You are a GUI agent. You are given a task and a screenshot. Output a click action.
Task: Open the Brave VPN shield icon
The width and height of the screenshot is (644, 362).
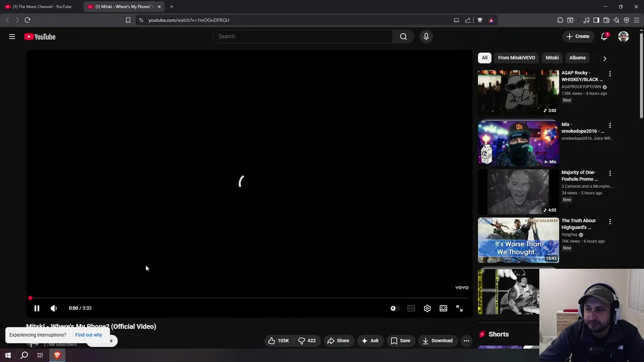click(626, 20)
